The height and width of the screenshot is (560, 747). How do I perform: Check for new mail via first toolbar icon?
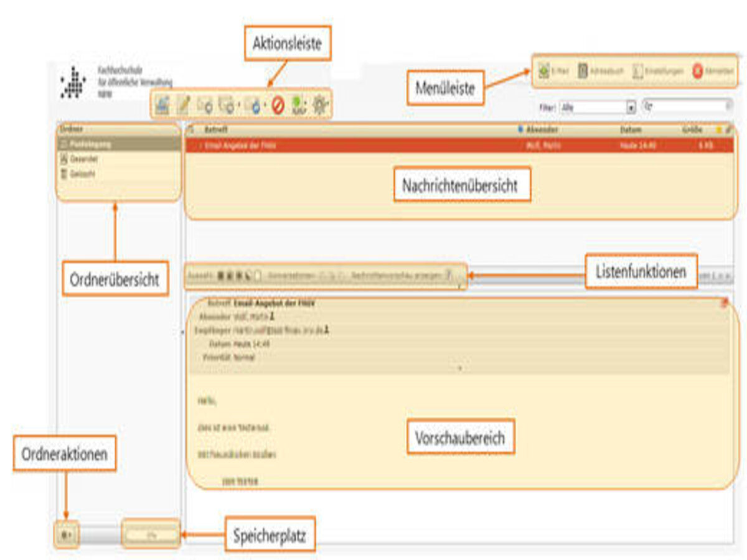pyautogui.click(x=163, y=105)
